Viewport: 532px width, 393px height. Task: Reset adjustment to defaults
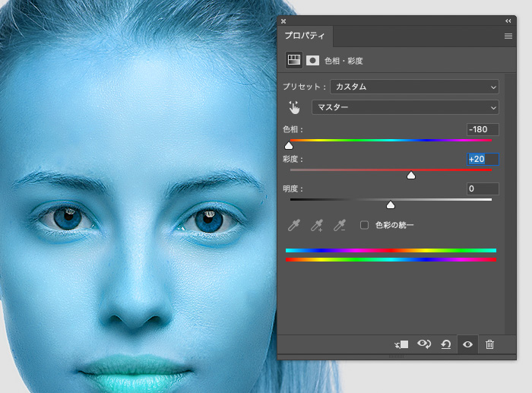coord(446,344)
